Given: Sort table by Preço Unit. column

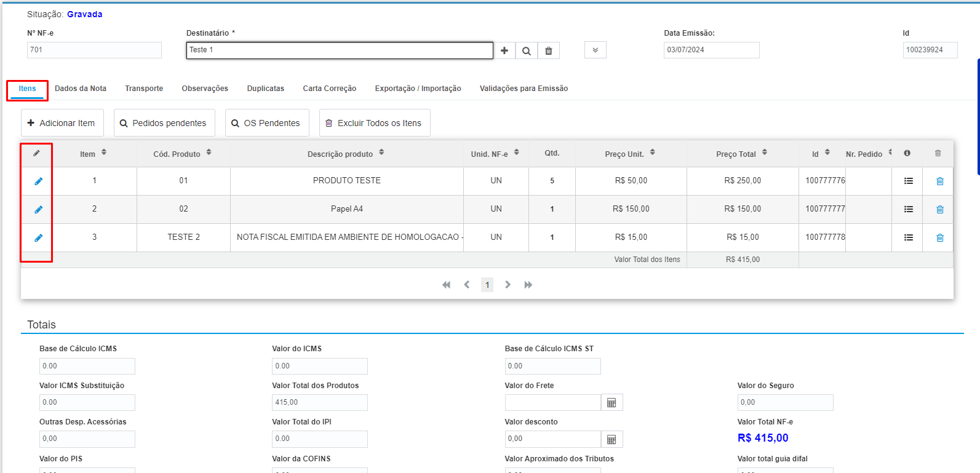Looking at the screenshot, I should [x=653, y=152].
